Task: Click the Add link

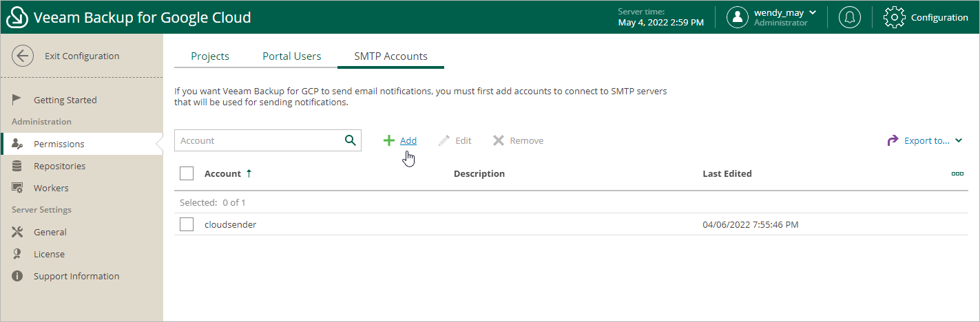Action: [x=408, y=140]
